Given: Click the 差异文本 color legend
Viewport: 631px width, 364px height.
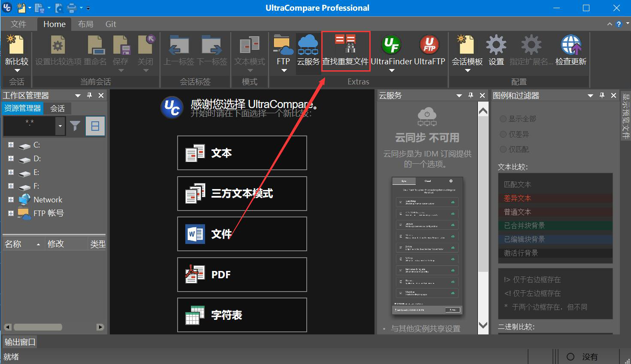Looking at the screenshot, I should [555, 198].
